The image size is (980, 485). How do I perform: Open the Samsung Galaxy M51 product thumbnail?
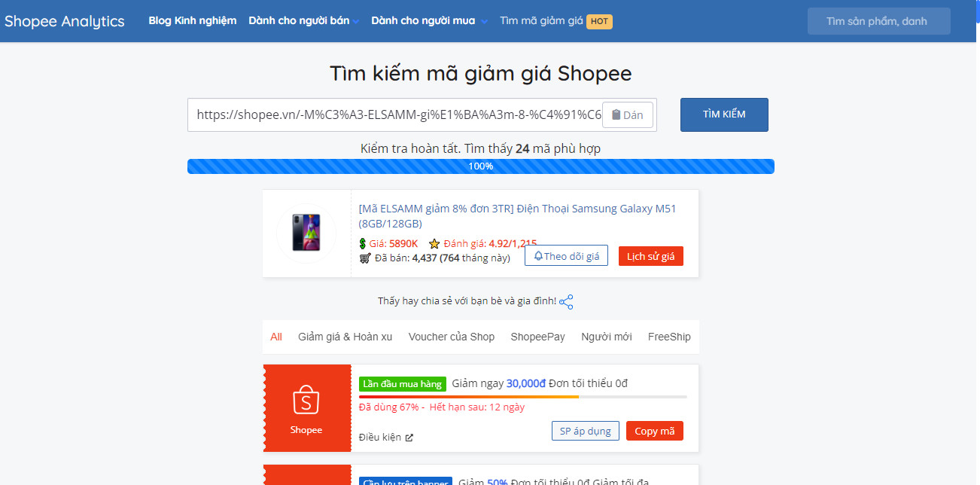pos(306,233)
